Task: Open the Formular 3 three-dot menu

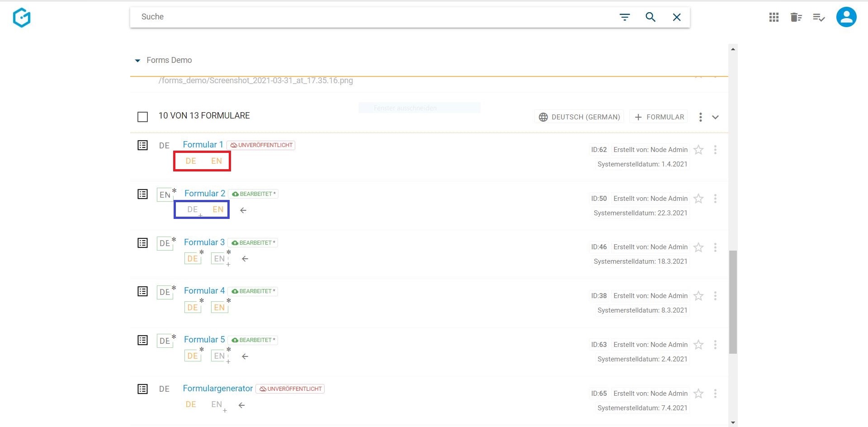Action: pyautogui.click(x=715, y=247)
